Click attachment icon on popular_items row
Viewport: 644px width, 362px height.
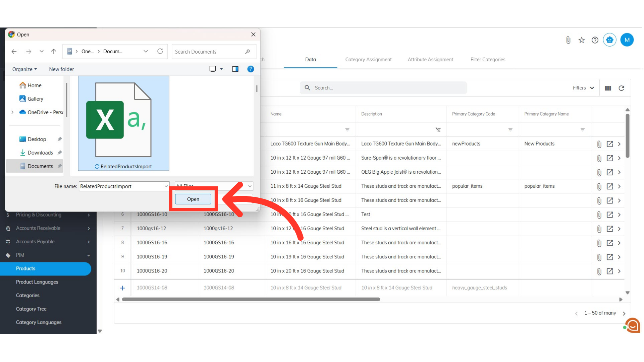(599, 187)
